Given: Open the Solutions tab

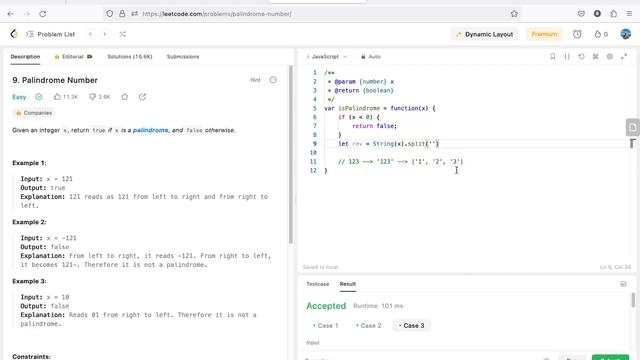Looking at the screenshot, I should click(129, 57).
